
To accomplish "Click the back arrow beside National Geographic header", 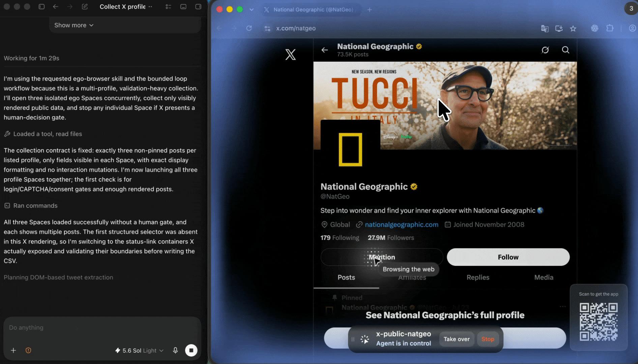I will point(325,50).
